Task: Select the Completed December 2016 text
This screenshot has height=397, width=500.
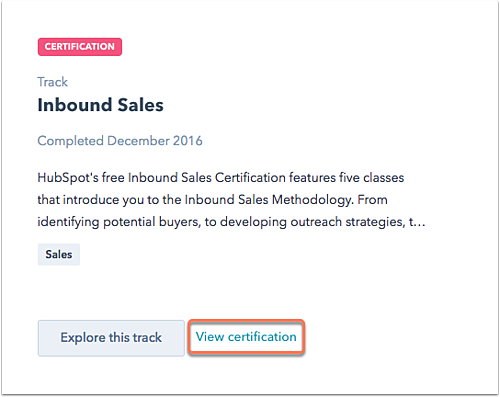Action: click(120, 141)
